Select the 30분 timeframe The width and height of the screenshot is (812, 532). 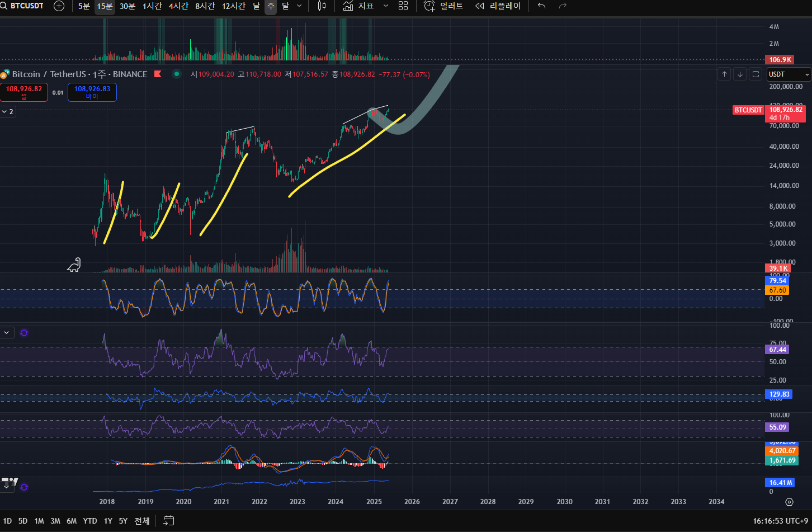[x=128, y=6]
